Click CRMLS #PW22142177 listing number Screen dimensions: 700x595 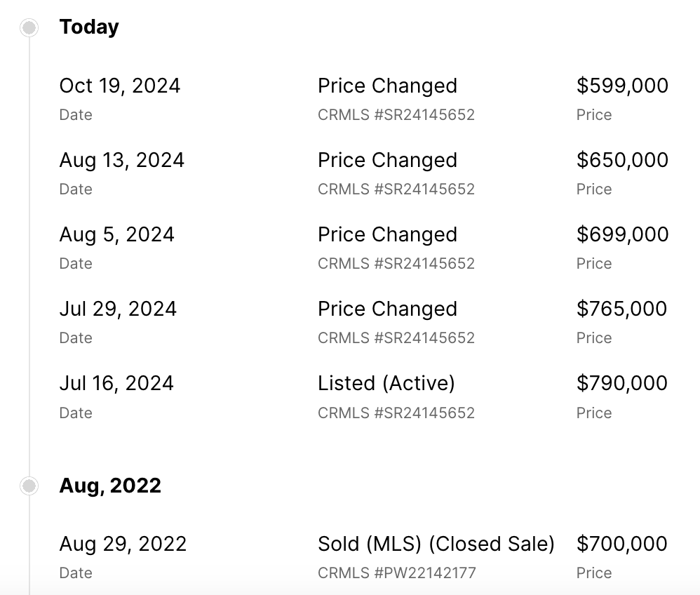396,573
